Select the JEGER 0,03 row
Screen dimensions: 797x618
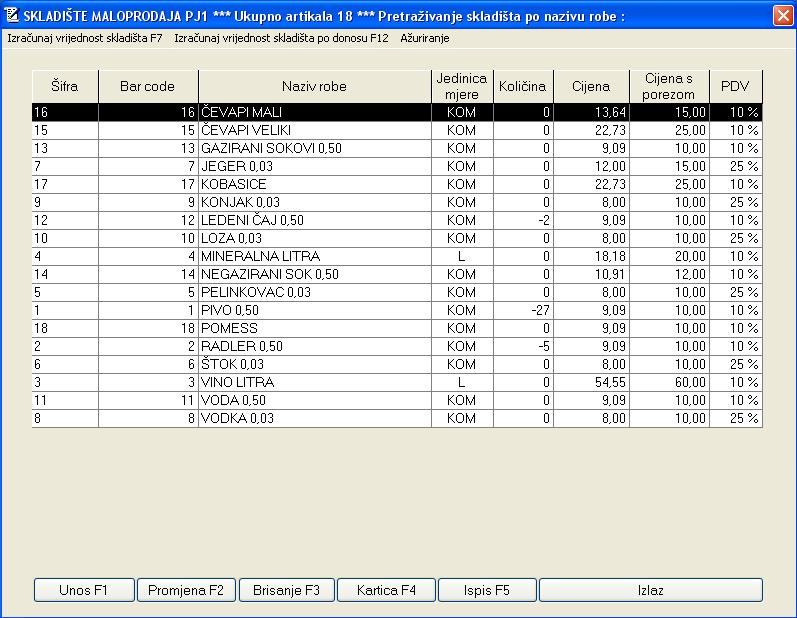point(397,166)
